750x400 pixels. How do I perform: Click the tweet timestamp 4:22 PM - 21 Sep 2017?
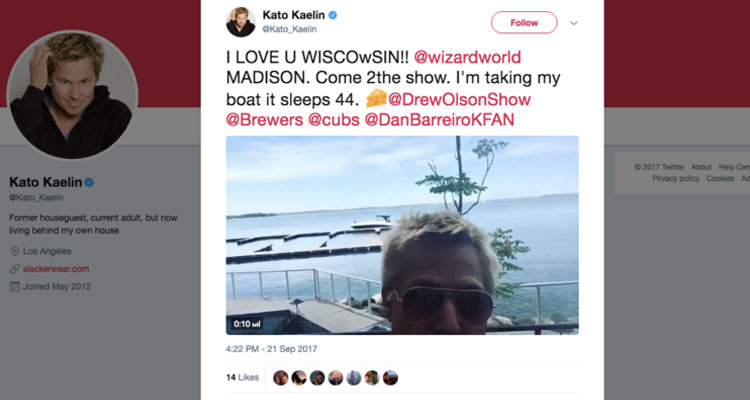coord(271,349)
